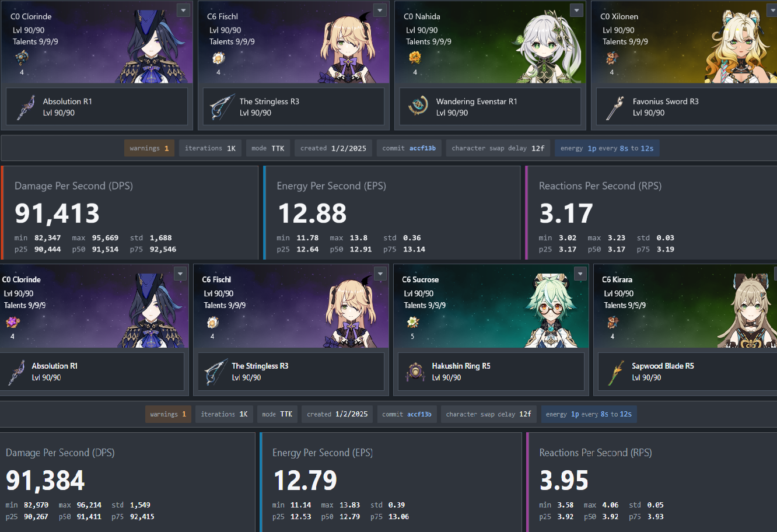Viewport: 777px width, 532px height.
Task: Click the C6 Kirara name label
Action: [617, 280]
